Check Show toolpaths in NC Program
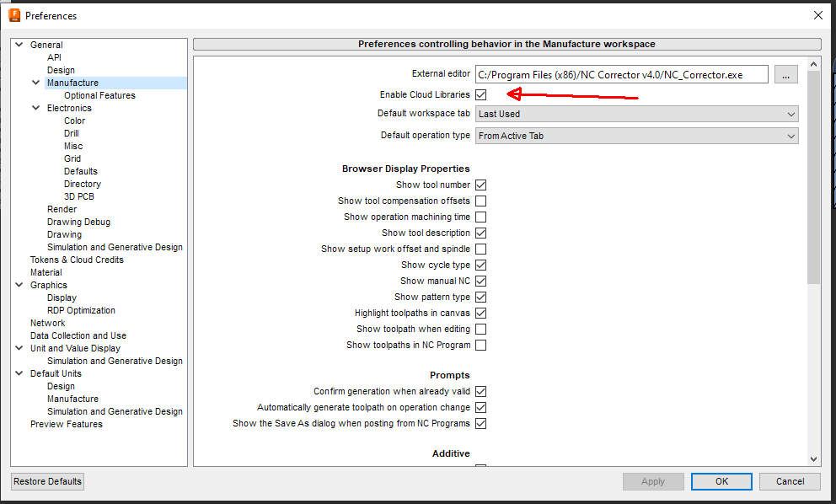This screenshot has width=836, height=504. point(480,345)
